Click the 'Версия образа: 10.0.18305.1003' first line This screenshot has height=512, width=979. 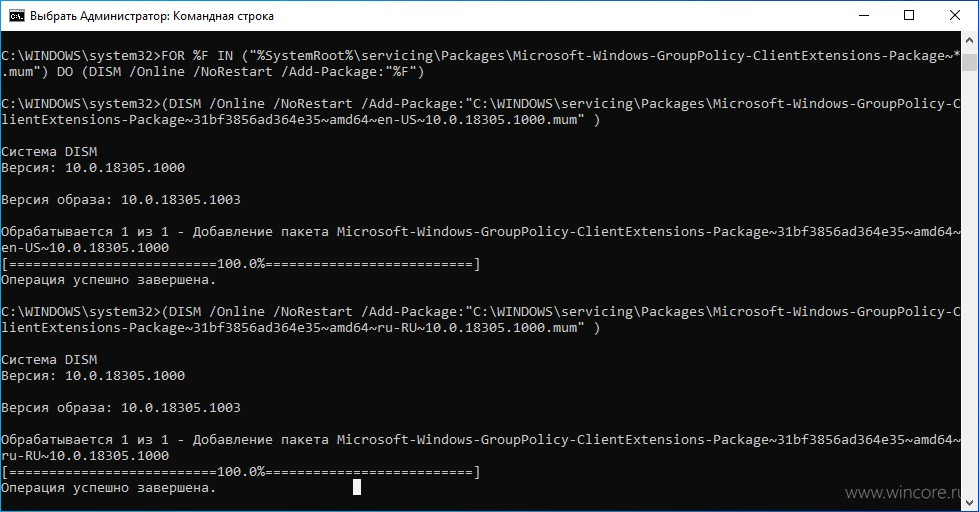[121, 200]
